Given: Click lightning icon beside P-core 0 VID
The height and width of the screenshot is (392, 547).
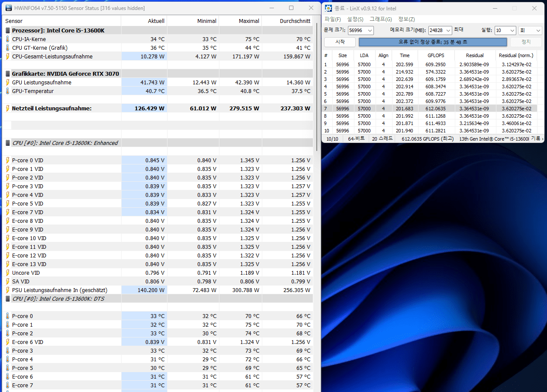Looking at the screenshot, I should tap(7, 160).
